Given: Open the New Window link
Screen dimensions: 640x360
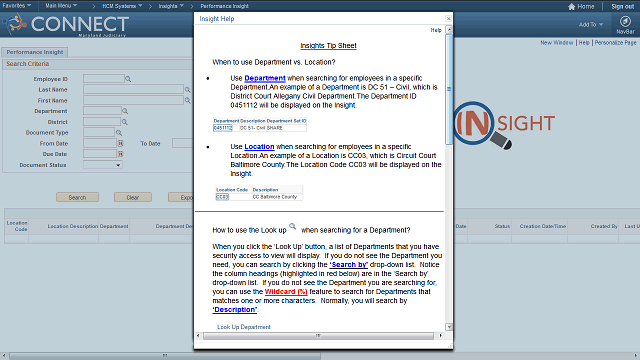Looking at the screenshot, I should pos(557,42).
